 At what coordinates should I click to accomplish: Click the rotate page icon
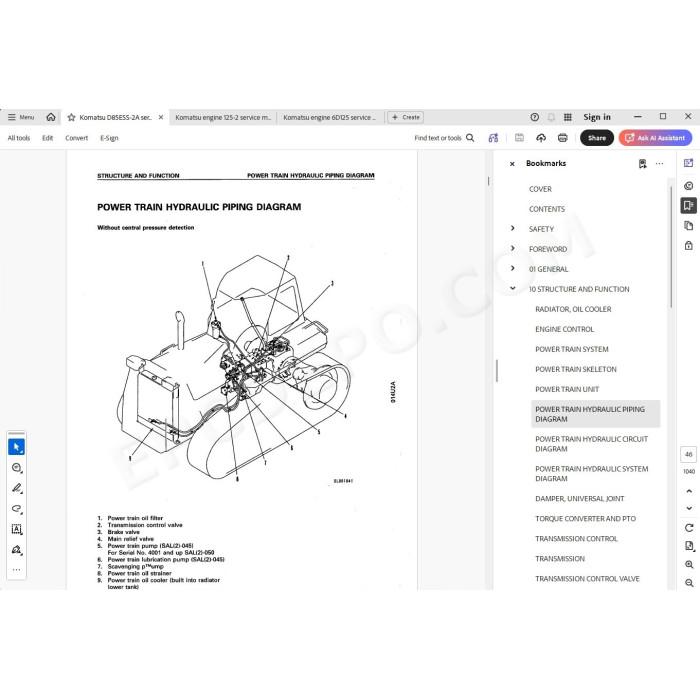click(689, 528)
